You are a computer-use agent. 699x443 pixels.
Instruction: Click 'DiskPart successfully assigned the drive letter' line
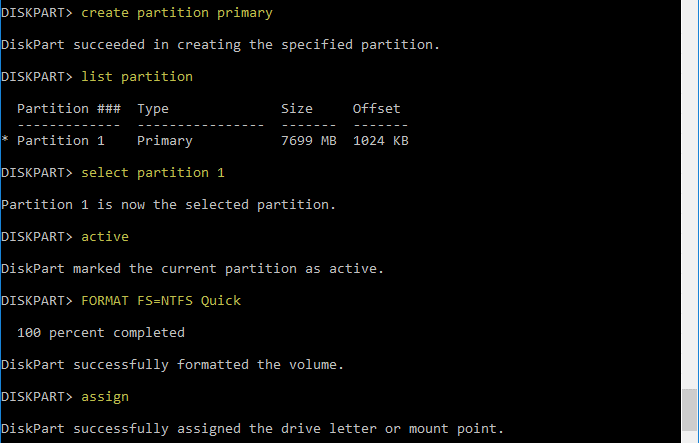click(252, 429)
